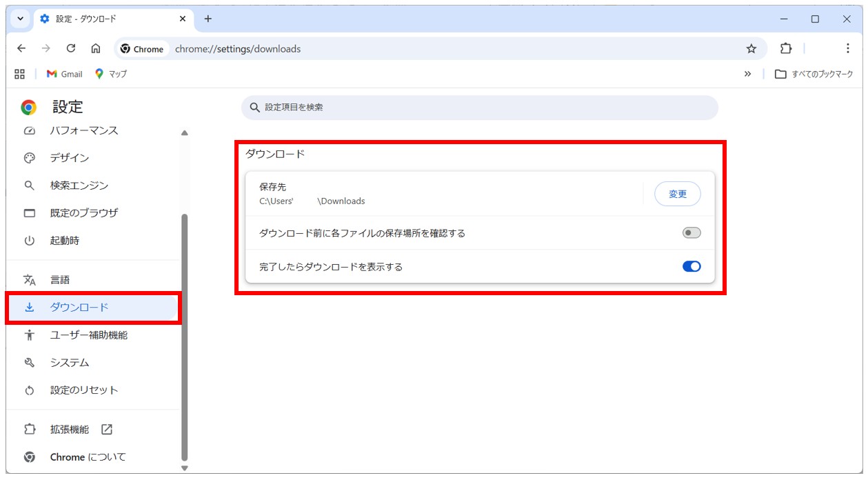Image resolution: width=868 pixels, height=480 pixels.
Task: Select the 言語 translation icon
Action: pyautogui.click(x=29, y=279)
